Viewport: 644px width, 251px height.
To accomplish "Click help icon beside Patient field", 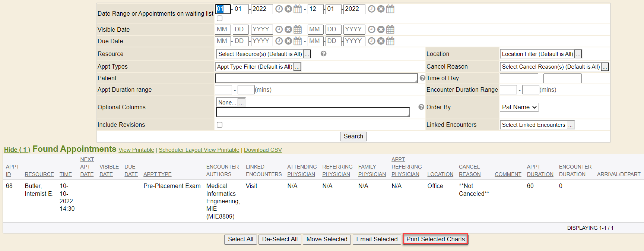I will tap(422, 78).
